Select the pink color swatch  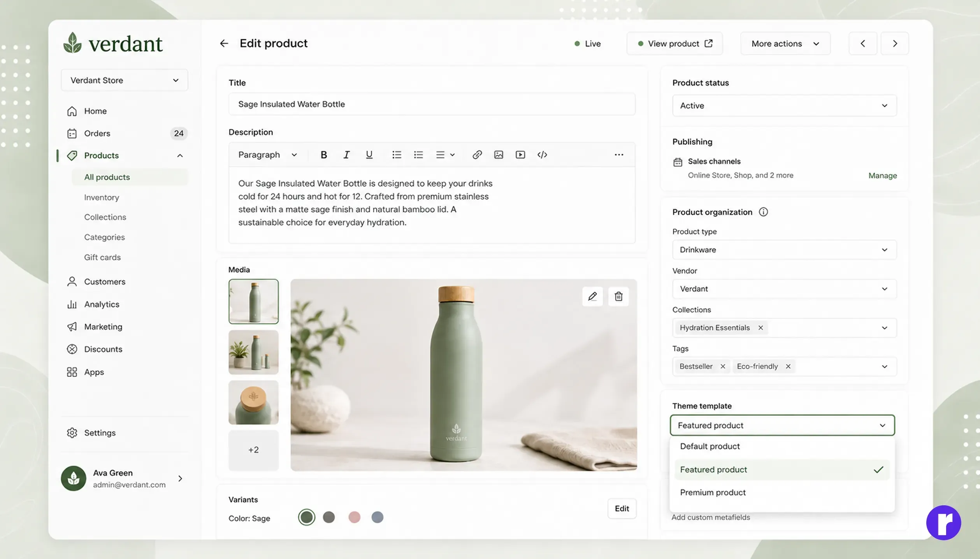click(x=354, y=517)
